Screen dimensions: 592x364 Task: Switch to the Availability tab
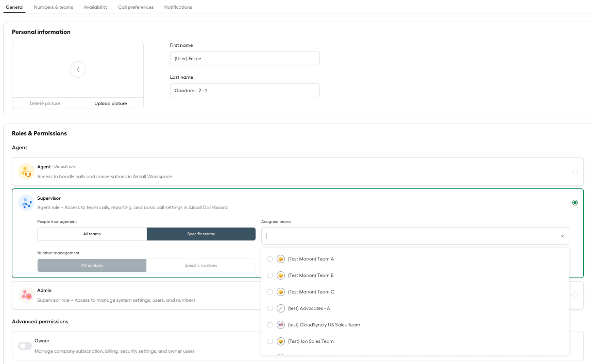click(x=95, y=7)
